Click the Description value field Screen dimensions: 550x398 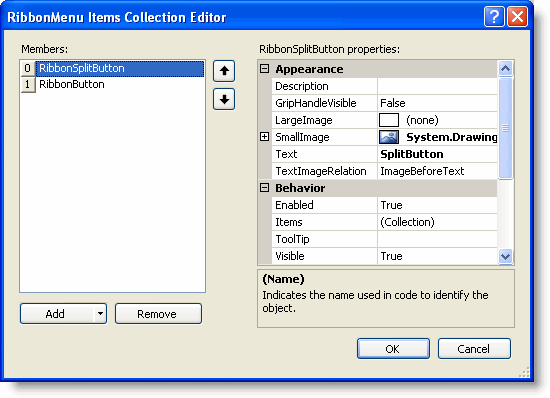click(437, 86)
